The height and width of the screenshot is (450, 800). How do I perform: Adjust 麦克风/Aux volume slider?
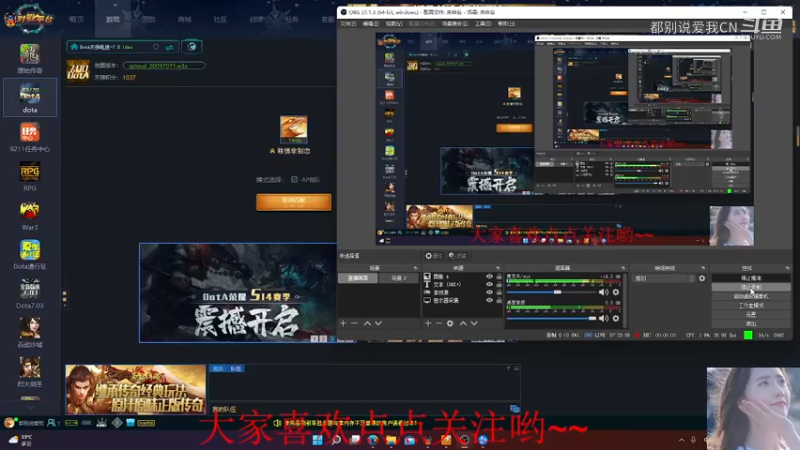[x=551, y=292]
